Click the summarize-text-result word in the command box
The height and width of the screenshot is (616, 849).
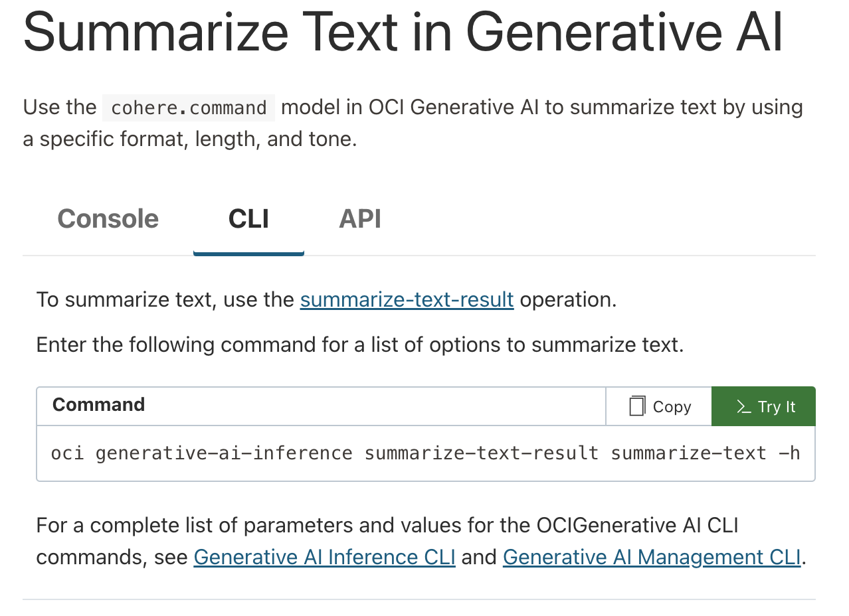[x=481, y=453]
